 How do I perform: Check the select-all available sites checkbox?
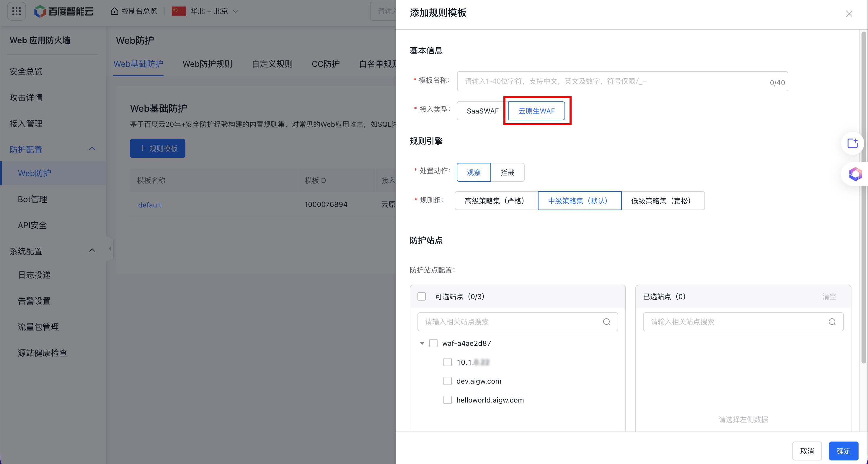pyautogui.click(x=422, y=296)
